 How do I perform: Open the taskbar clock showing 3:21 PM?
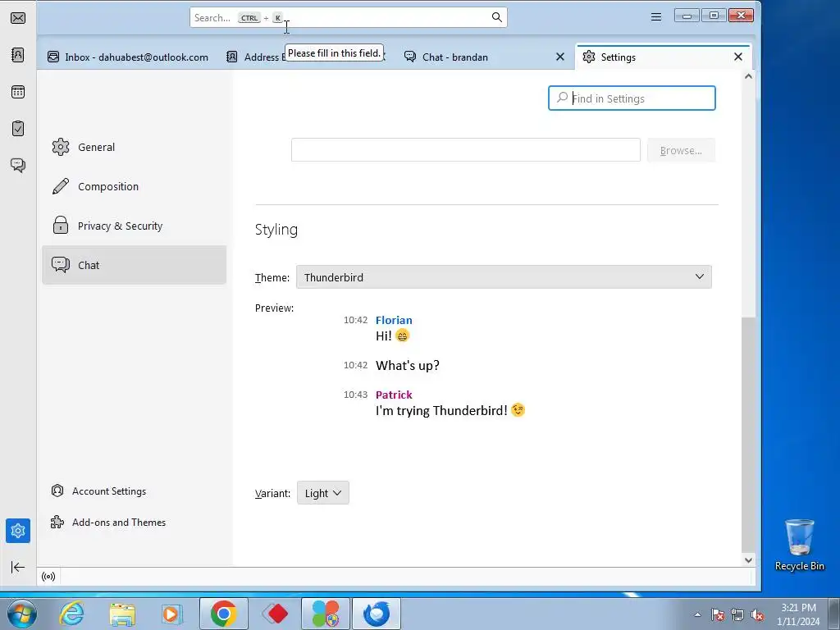click(x=798, y=614)
